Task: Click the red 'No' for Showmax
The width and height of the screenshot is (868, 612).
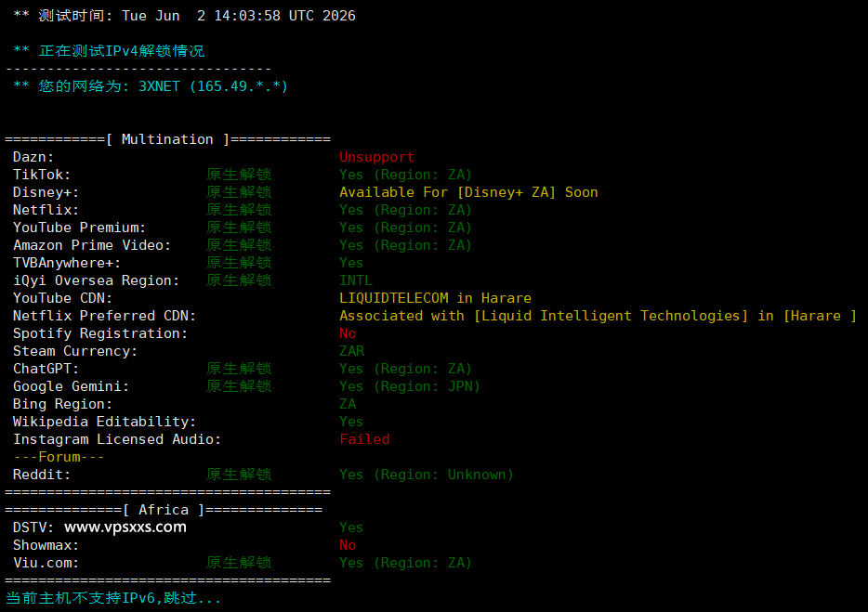Action: click(348, 545)
